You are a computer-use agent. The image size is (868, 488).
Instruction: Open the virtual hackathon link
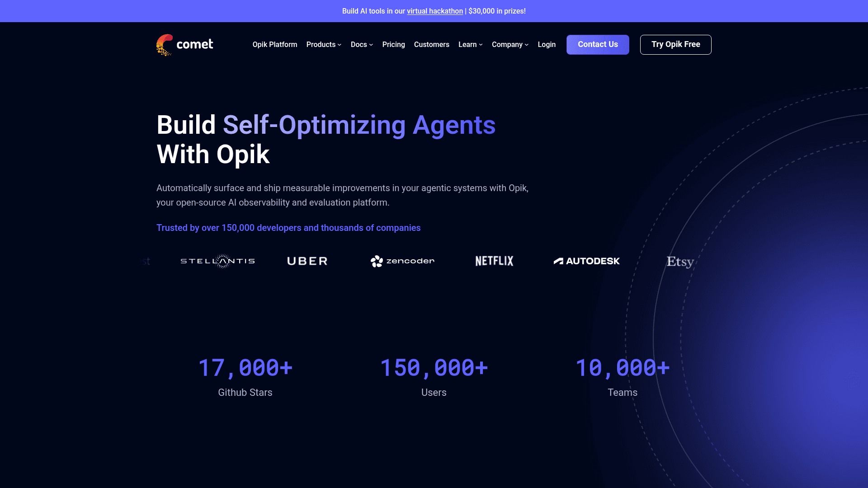pos(434,11)
